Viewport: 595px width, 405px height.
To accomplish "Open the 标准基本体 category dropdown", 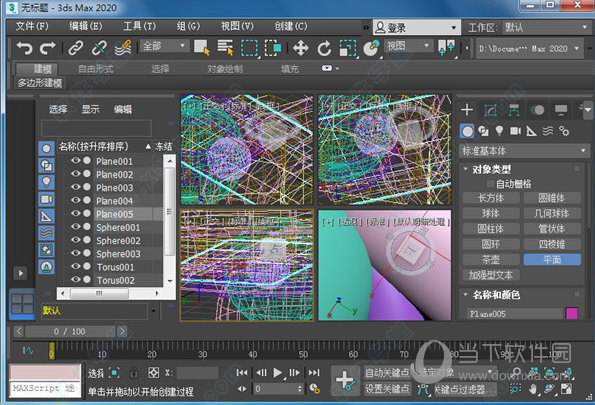I will click(524, 151).
